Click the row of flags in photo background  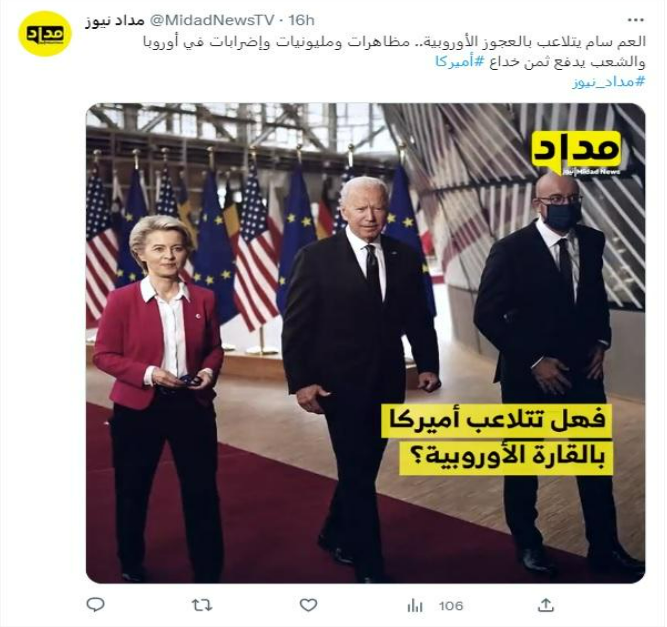[x=255, y=238]
